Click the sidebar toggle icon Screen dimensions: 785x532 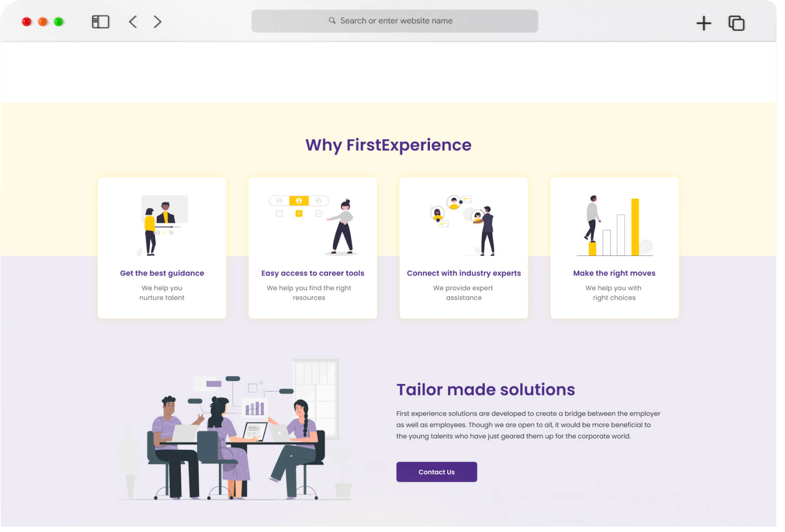[101, 21]
